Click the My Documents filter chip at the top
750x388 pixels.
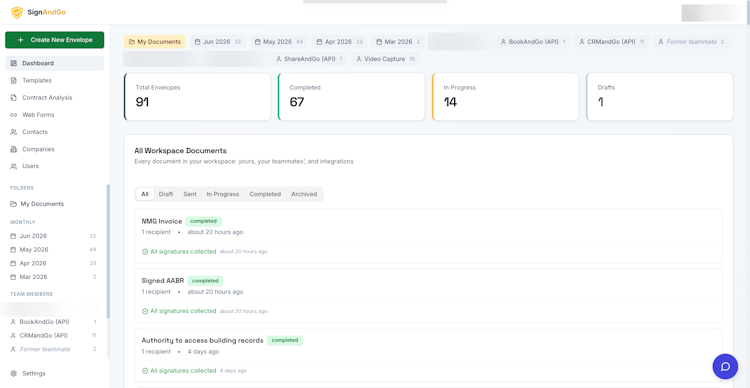(x=154, y=42)
